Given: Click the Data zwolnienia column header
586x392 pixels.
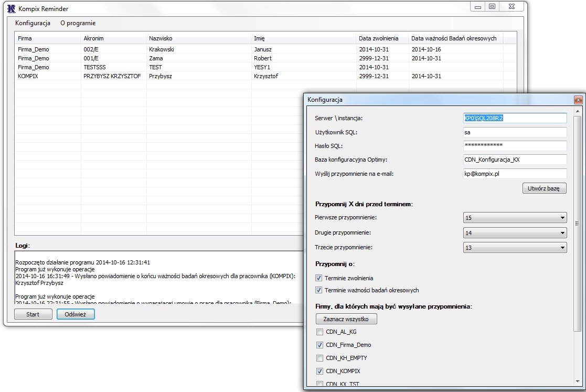Looking at the screenshot, I should point(382,38).
